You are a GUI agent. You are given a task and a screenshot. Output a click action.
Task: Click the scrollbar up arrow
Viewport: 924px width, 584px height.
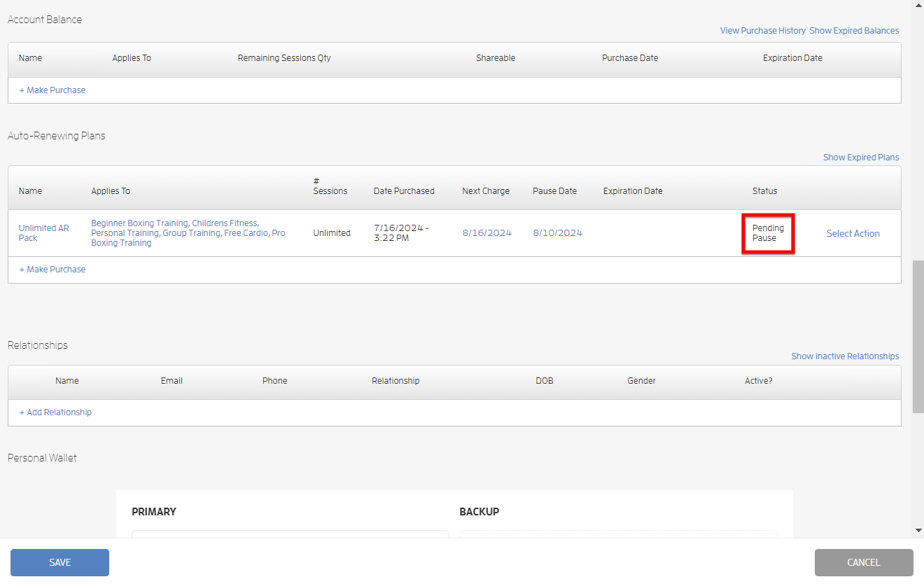(918, 6)
